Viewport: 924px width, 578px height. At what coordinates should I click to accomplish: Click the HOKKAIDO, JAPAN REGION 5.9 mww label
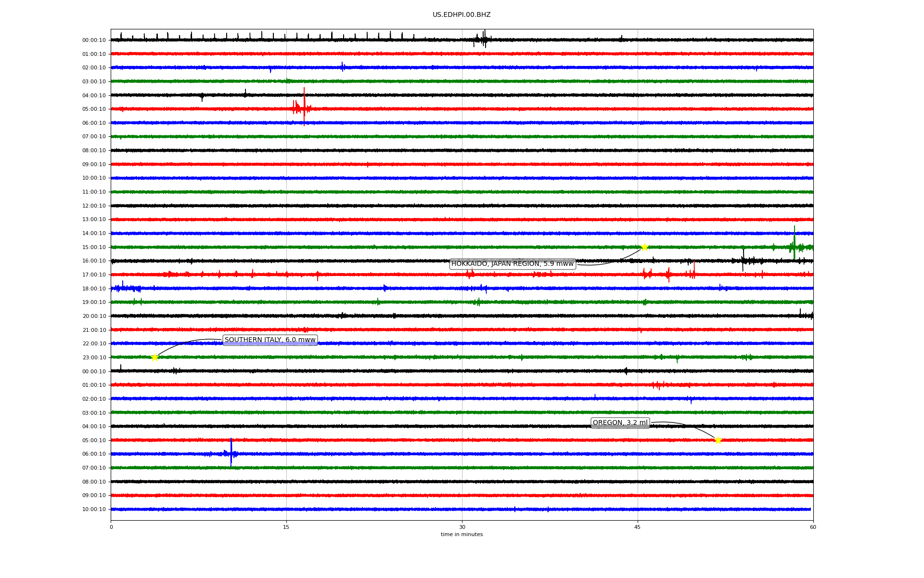pyautogui.click(x=512, y=264)
